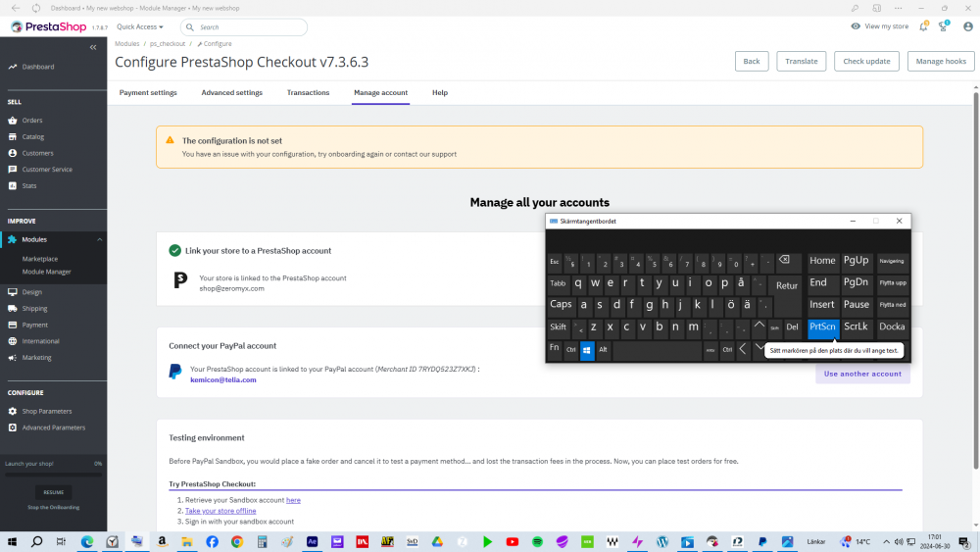The height and width of the screenshot is (552, 980).
Task: Collapse the Modules section chevron in the sidebar
Action: pos(99,239)
